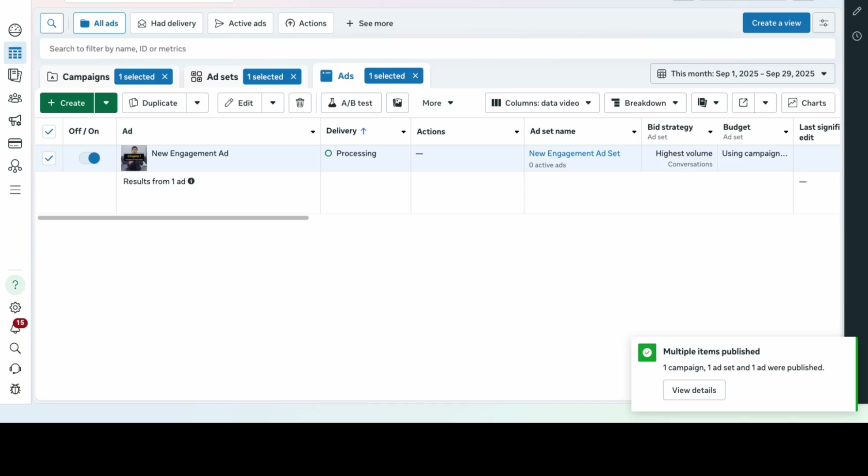
Task: Click the filter search input field
Action: pyautogui.click(x=438, y=48)
